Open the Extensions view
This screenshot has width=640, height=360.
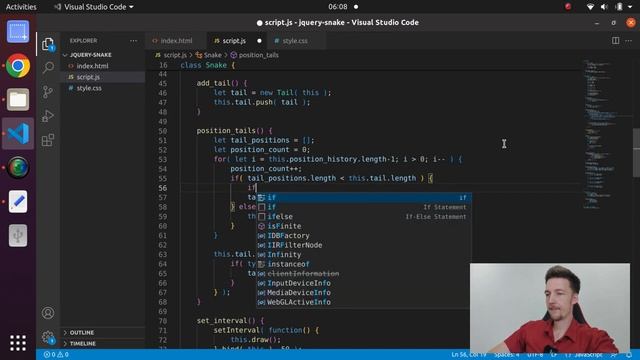point(48,140)
